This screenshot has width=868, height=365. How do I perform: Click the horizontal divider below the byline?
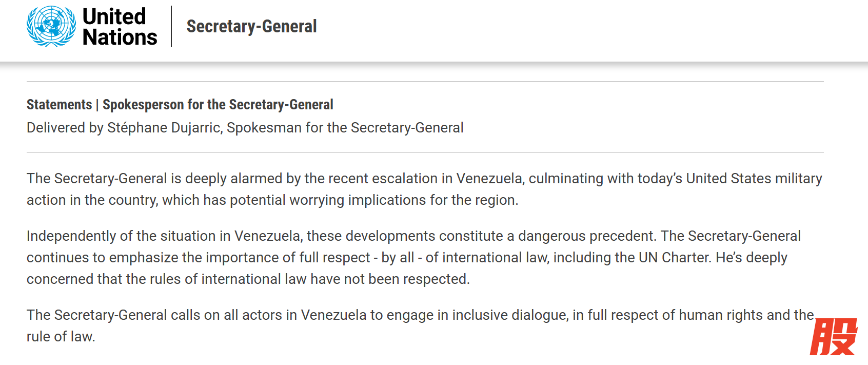point(425,153)
